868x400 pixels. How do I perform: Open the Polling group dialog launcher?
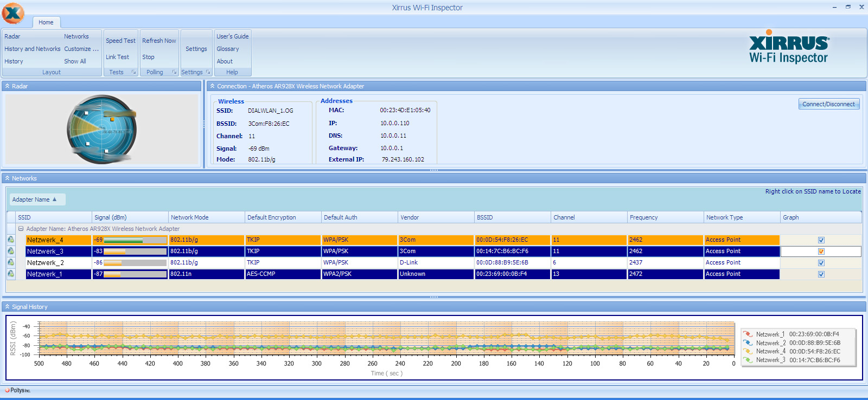coord(174,72)
